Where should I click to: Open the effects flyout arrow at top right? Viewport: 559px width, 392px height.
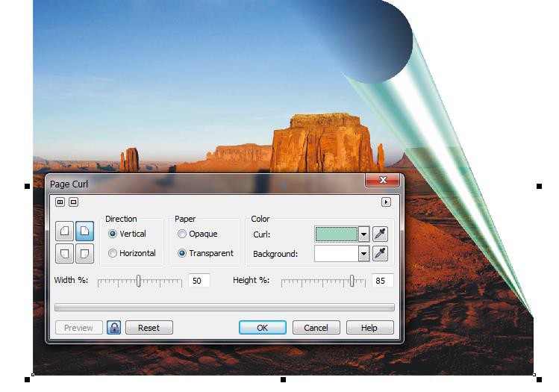pos(386,202)
